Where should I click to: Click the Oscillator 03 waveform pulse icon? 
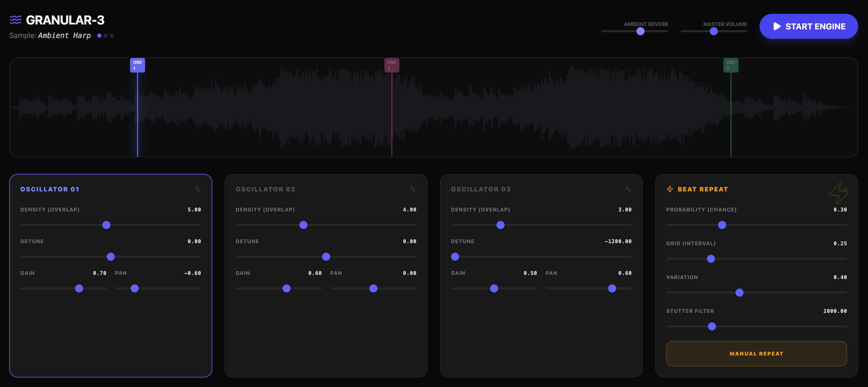[x=628, y=189]
